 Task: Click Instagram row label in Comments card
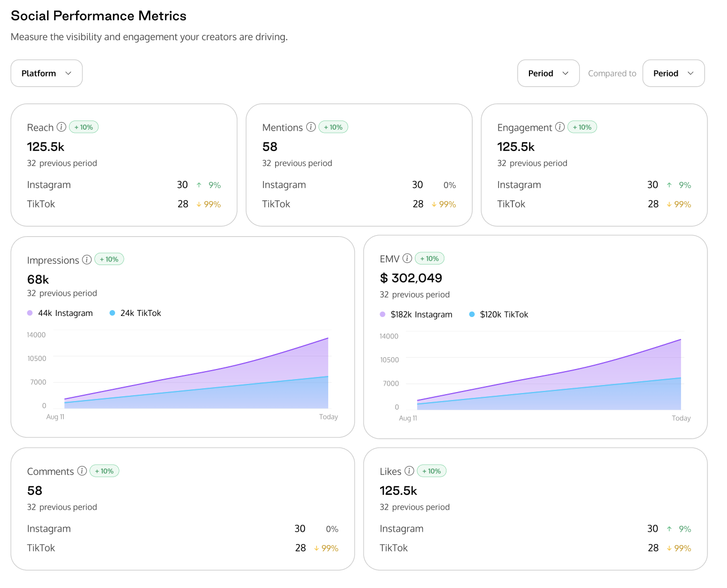[49, 529]
